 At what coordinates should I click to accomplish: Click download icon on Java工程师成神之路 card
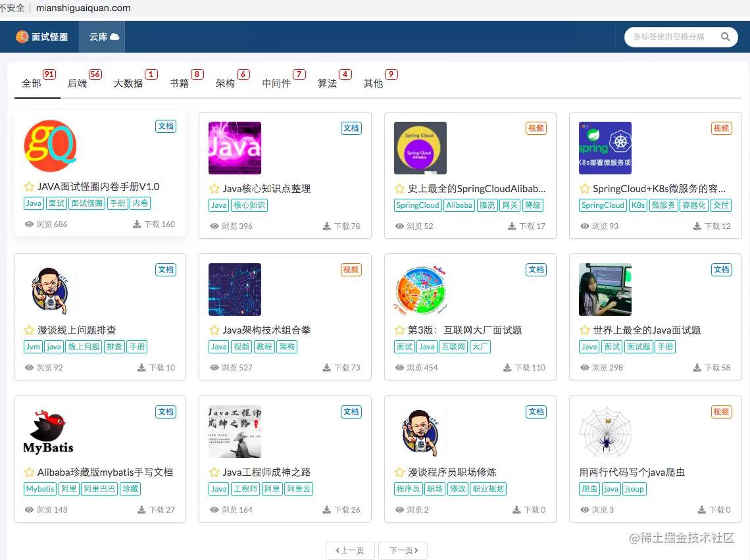pyautogui.click(x=327, y=510)
